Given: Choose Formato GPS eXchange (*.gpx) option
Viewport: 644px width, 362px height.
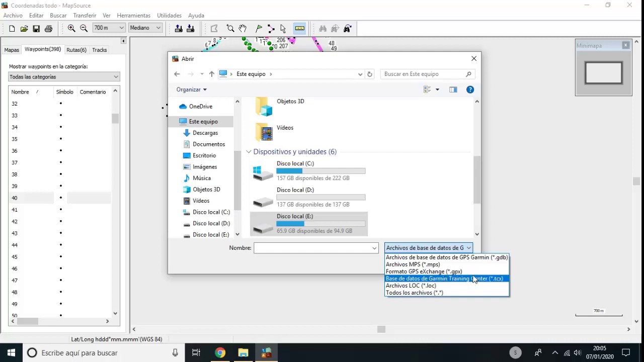Looking at the screenshot, I should point(447,271).
